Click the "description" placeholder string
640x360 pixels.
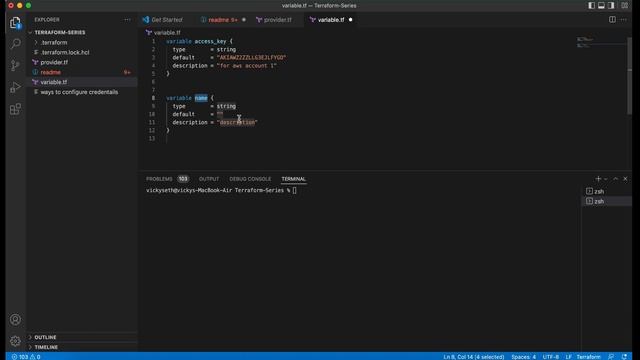(x=237, y=122)
